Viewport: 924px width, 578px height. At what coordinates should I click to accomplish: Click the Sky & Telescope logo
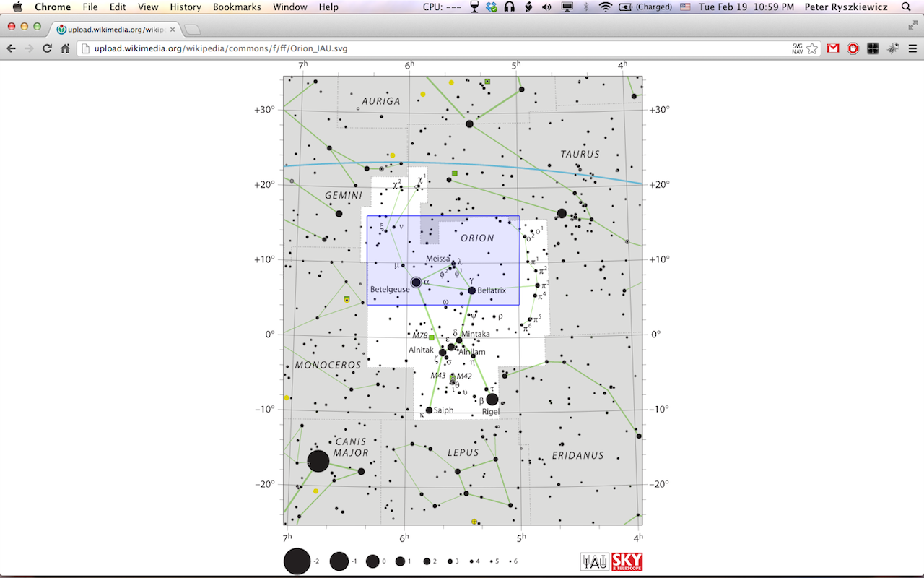627,561
